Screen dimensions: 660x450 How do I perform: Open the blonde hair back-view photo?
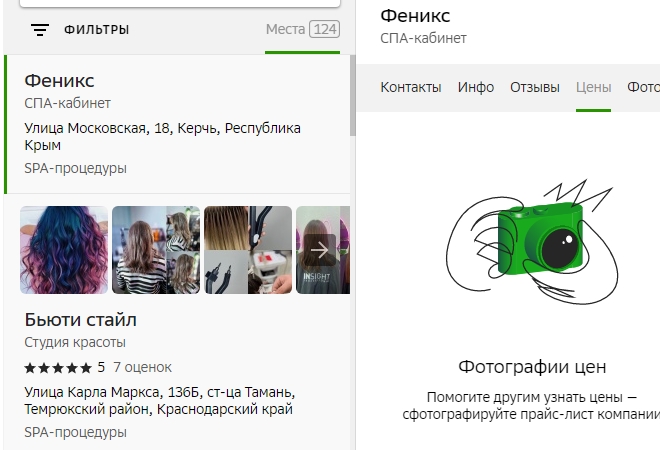click(x=155, y=250)
